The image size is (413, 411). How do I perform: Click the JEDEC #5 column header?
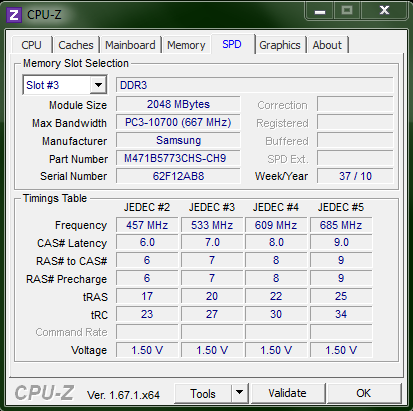(341, 207)
